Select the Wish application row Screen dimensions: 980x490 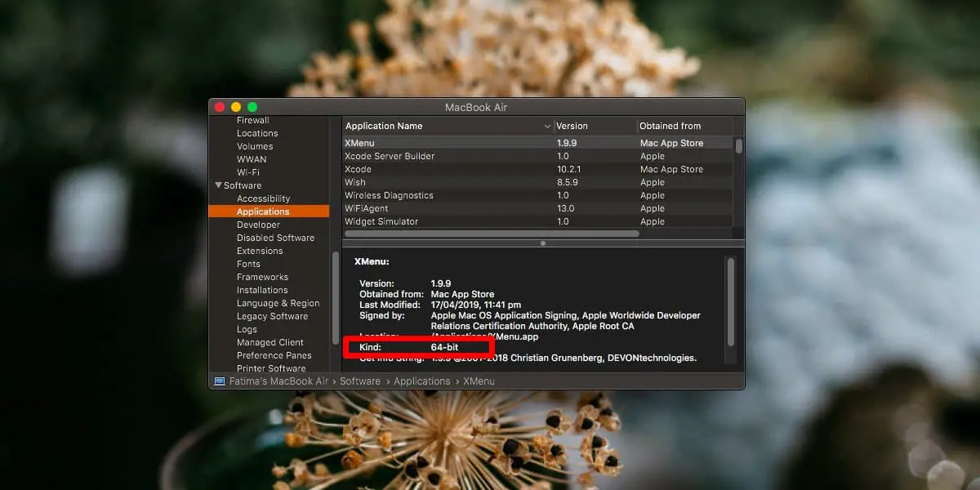tap(537, 182)
